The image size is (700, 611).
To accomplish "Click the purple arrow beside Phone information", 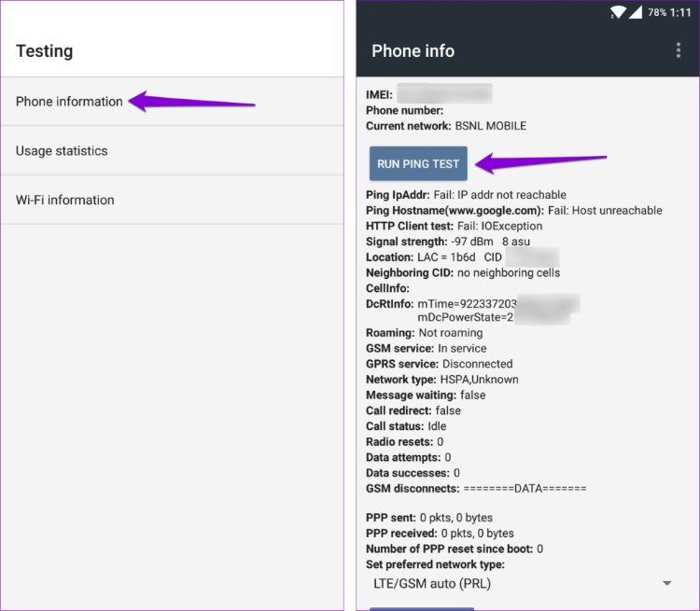I will [x=190, y=101].
